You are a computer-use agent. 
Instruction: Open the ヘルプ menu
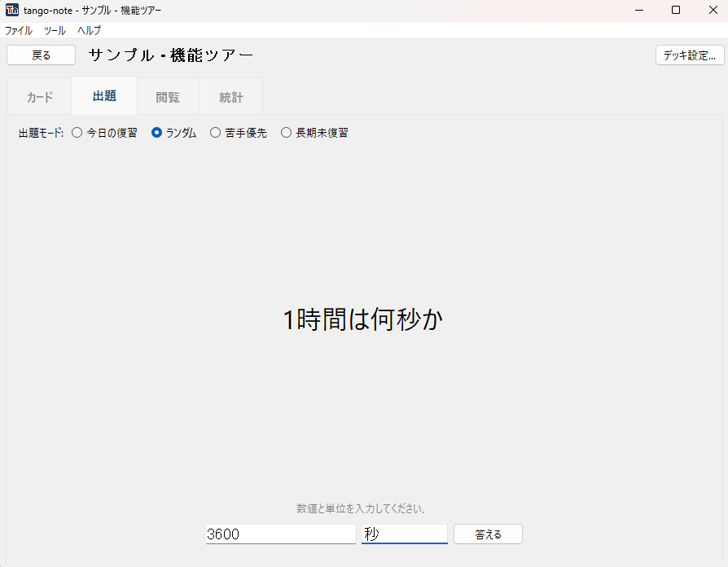(x=89, y=31)
